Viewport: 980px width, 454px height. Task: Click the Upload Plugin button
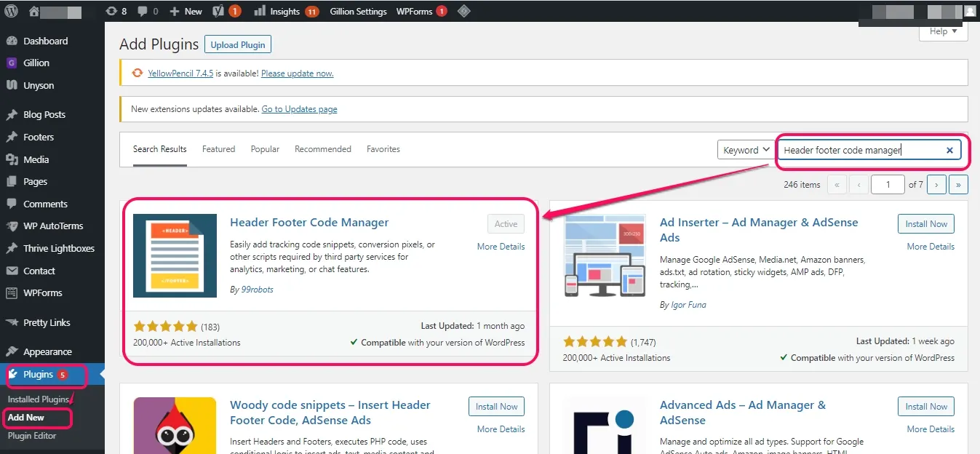tap(238, 44)
